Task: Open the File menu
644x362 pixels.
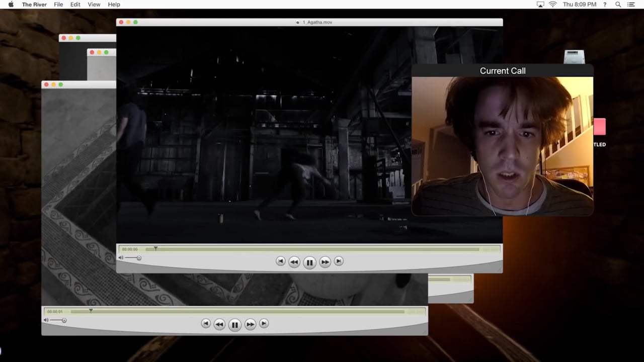Action: click(x=58, y=5)
